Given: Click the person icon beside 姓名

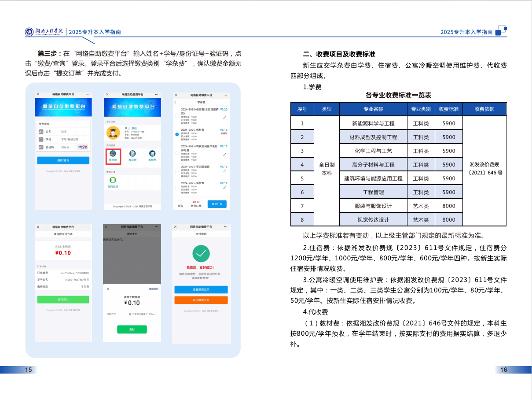Looking at the screenshot, I should point(41,132).
